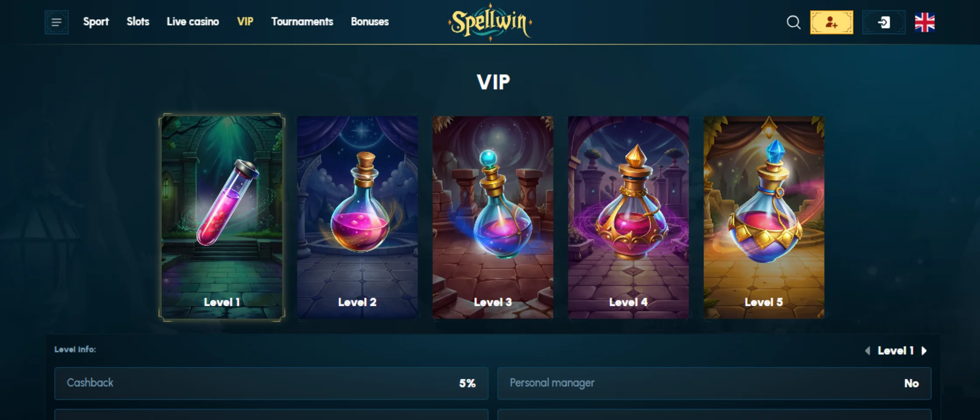Open the UK flag language selector
This screenshot has height=420, width=980.
[924, 22]
